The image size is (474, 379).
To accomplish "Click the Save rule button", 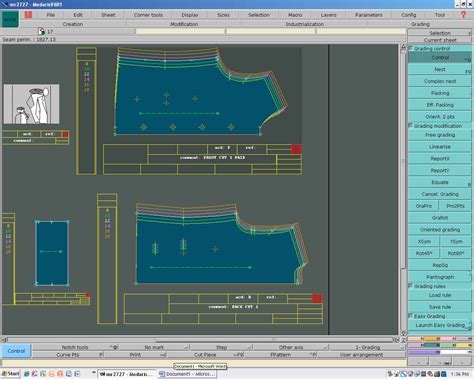I will coord(440,307).
